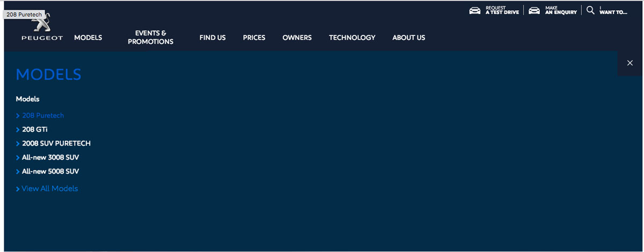Screen dimensions: 644x252
Task: Click the View All Models link
Action: (49, 189)
